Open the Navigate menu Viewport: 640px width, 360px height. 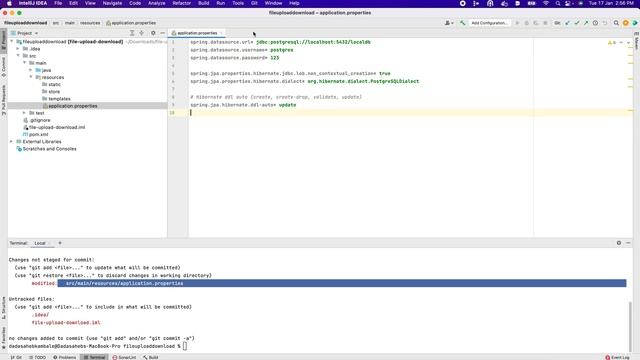click(112, 3)
